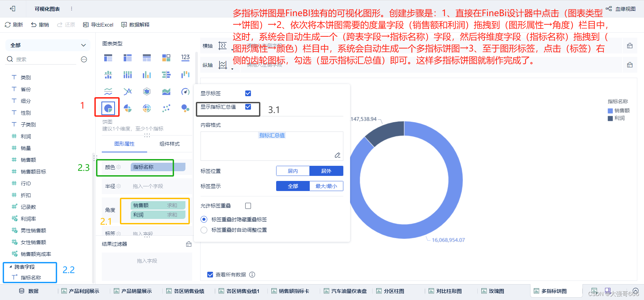
Task: Select the KPI indicator card 123 icon
Action: pos(185,58)
